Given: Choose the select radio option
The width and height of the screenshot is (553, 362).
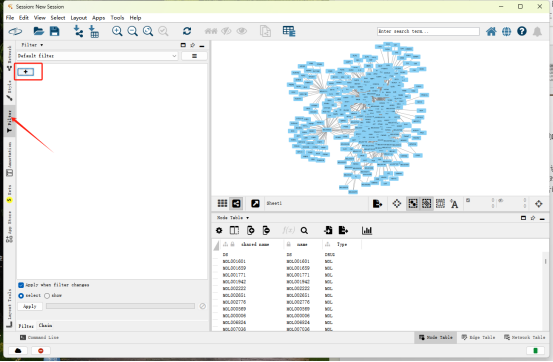Looking at the screenshot, I should [x=21, y=296].
